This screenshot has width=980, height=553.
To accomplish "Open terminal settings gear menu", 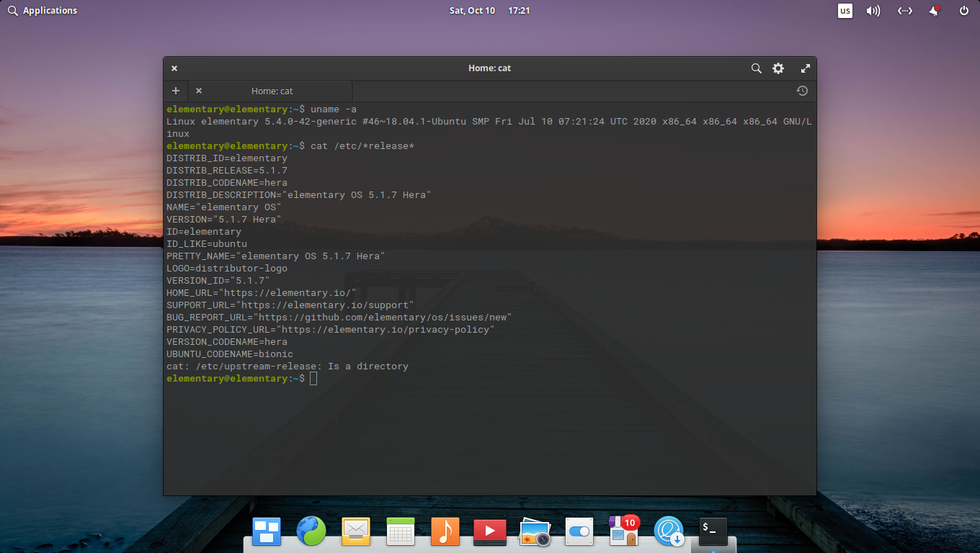I will [x=778, y=68].
